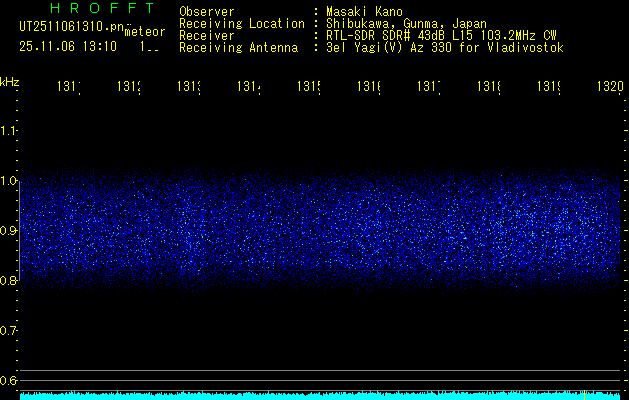This screenshot has height=400, width=629.
Task: Click the 1320 time marker
Action: [608, 87]
